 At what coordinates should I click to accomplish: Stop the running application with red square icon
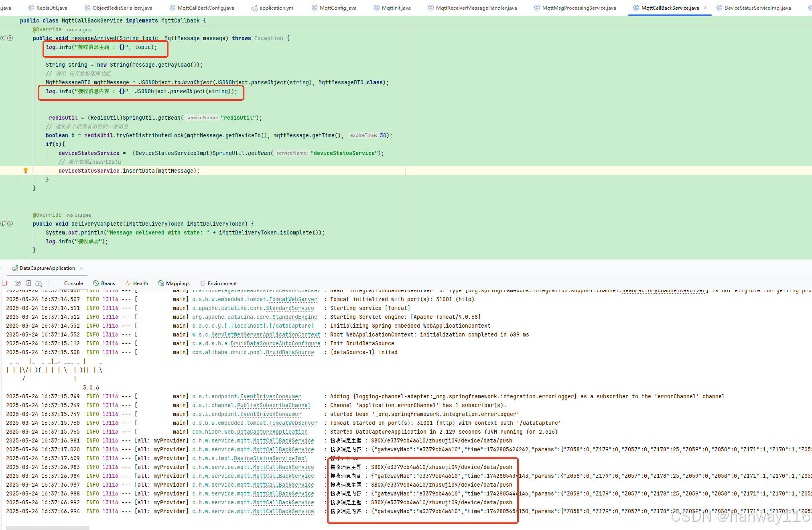(4, 283)
